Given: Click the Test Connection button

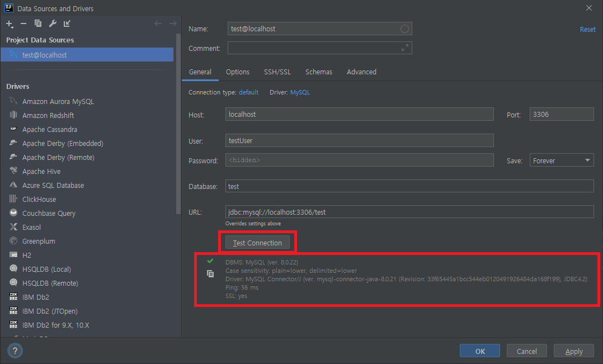Looking at the screenshot, I should click(x=257, y=243).
